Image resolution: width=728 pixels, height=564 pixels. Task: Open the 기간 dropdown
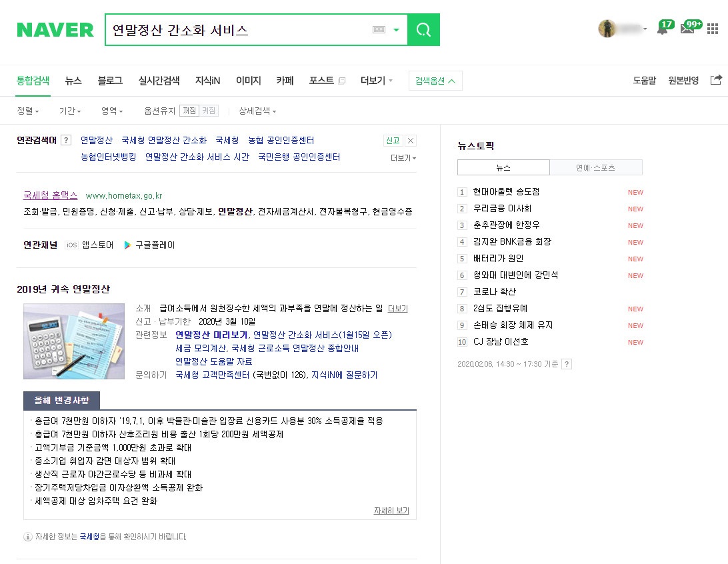(70, 111)
